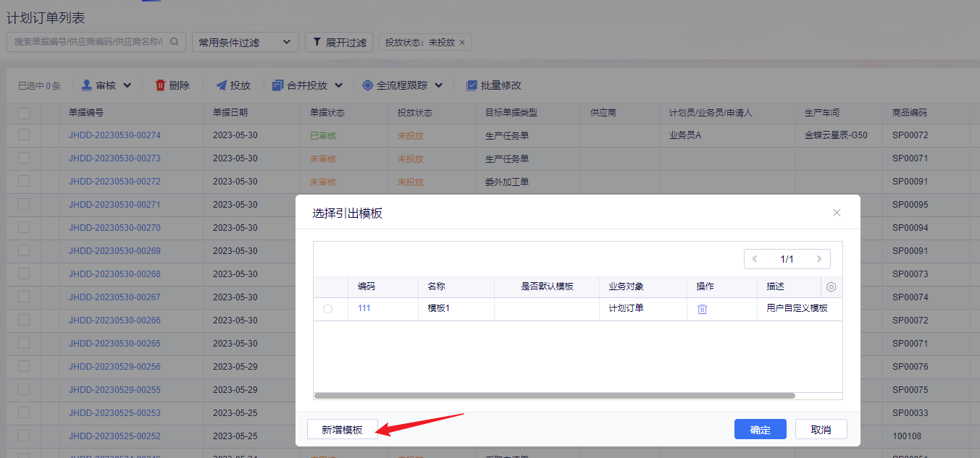Image resolution: width=980 pixels, height=458 pixels.
Task: Click the 1/1 page indicator
Action: click(x=787, y=259)
